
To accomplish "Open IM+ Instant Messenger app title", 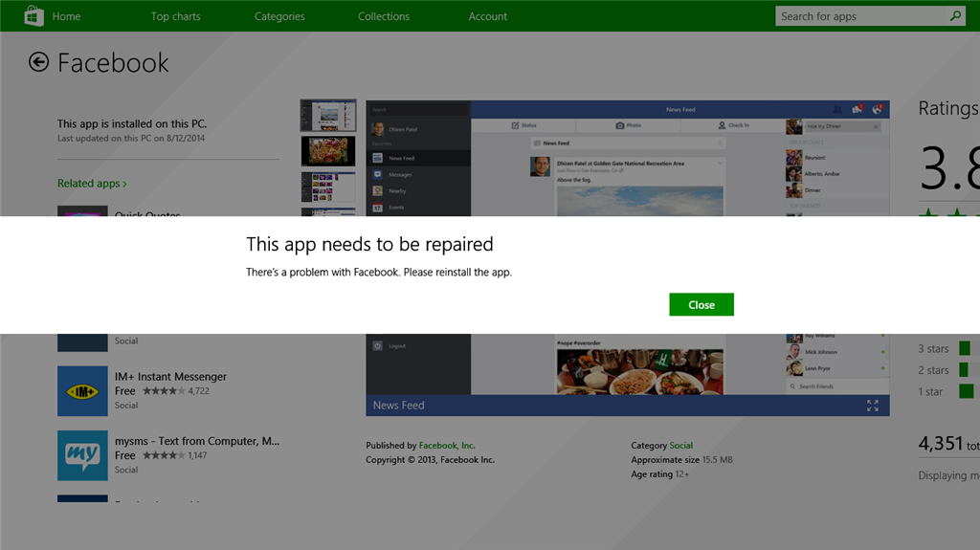I will point(170,376).
